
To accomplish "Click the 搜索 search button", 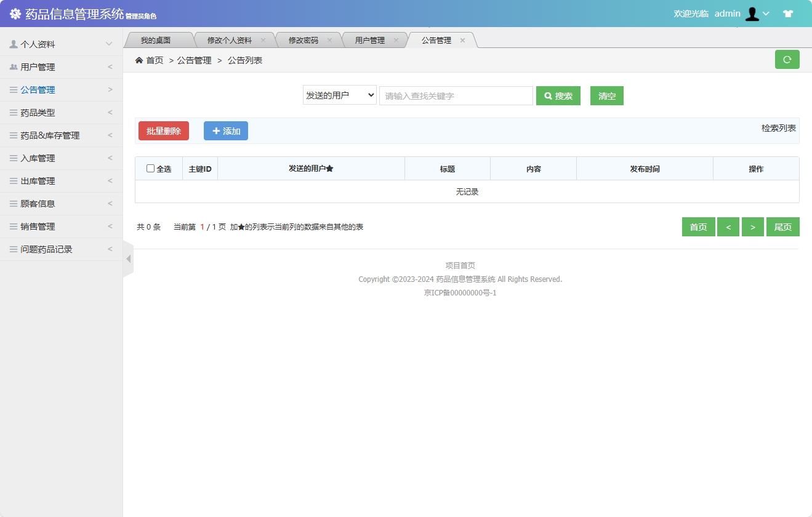I will 558,95.
